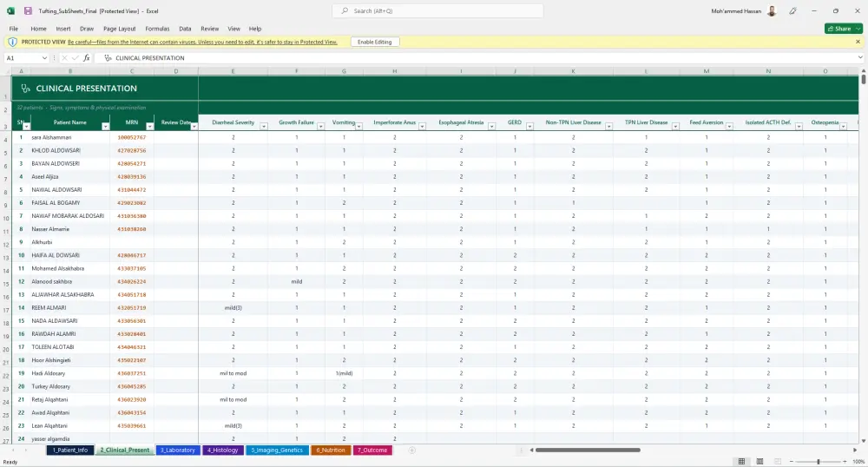868x467 pixels.
Task: Open the Feed Aversion filter dropdown
Action: pyautogui.click(x=729, y=127)
